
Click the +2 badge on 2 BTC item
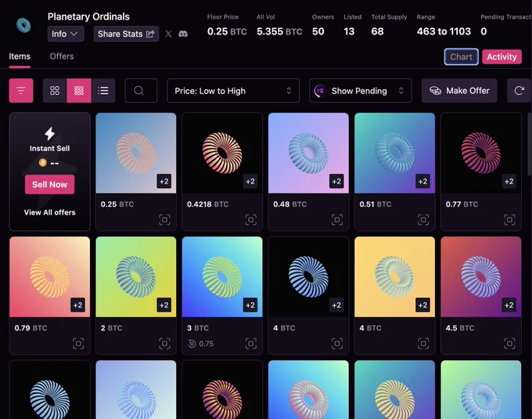coord(164,305)
